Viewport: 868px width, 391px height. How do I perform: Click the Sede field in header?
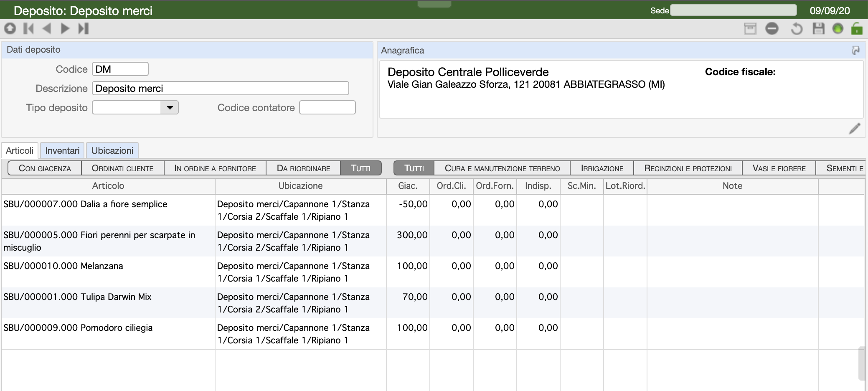click(x=733, y=10)
